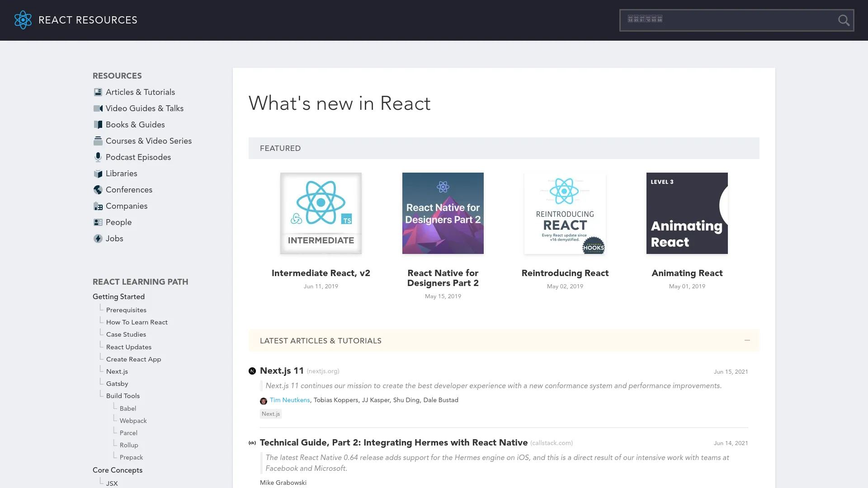Open Case Studies in learning path

tap(126, 335)
